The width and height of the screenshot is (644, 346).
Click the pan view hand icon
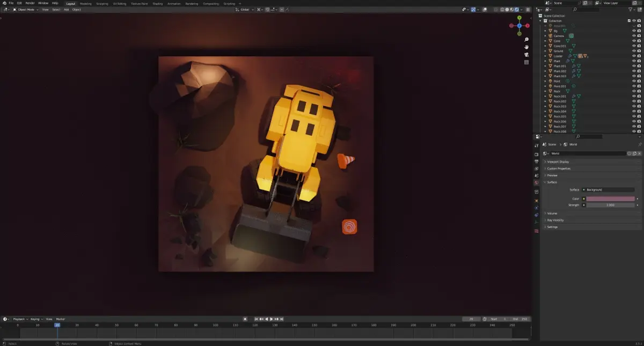[x=526, y=47]
